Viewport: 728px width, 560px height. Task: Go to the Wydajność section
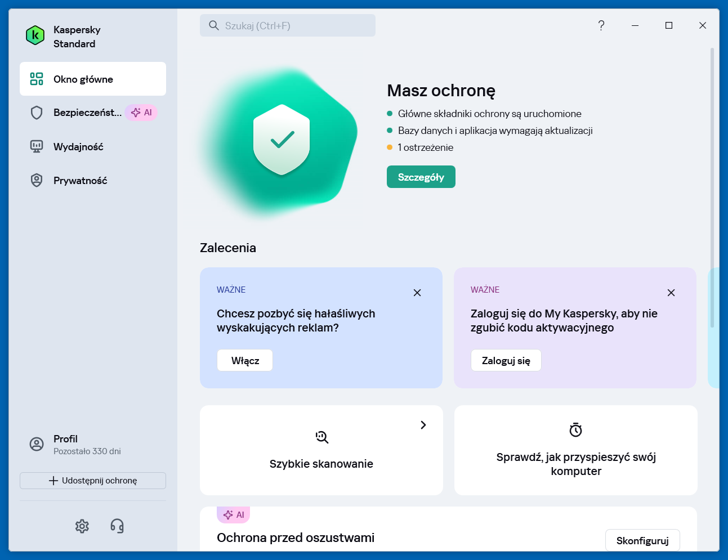click(93, 146)
